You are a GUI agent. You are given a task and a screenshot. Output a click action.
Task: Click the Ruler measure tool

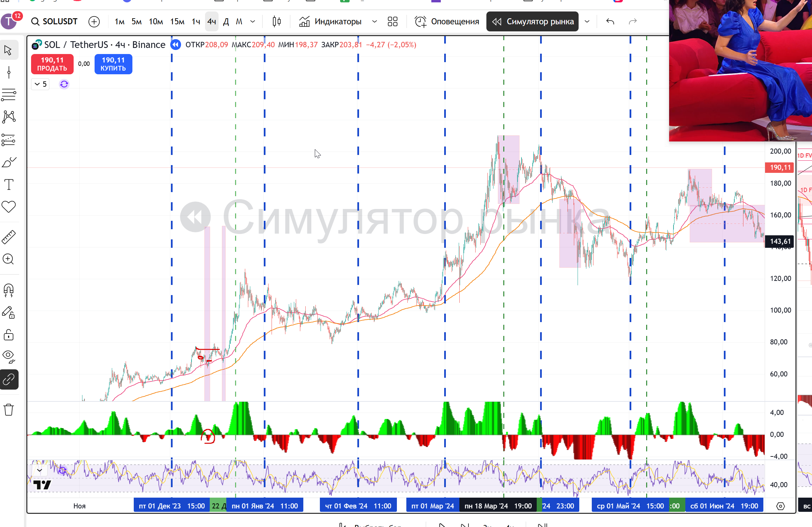9,237
